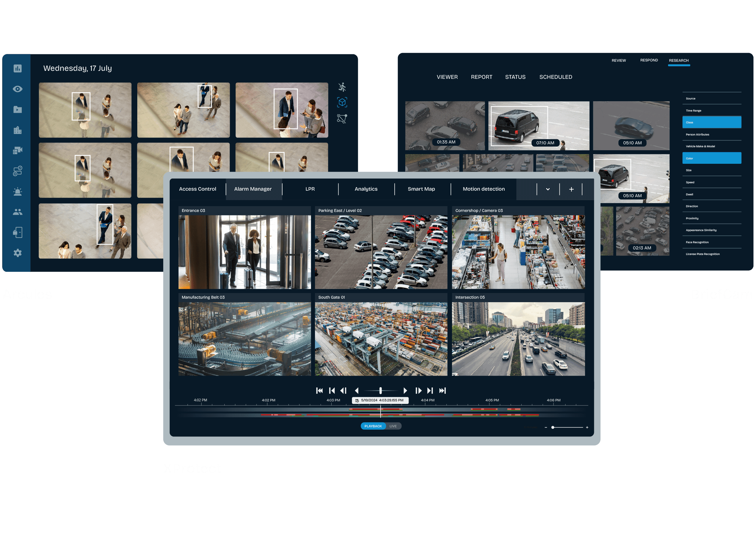756x535 pixels.
Task: Click the play forward triangle button
Action: pyautogui.click(x=405, y=391)
